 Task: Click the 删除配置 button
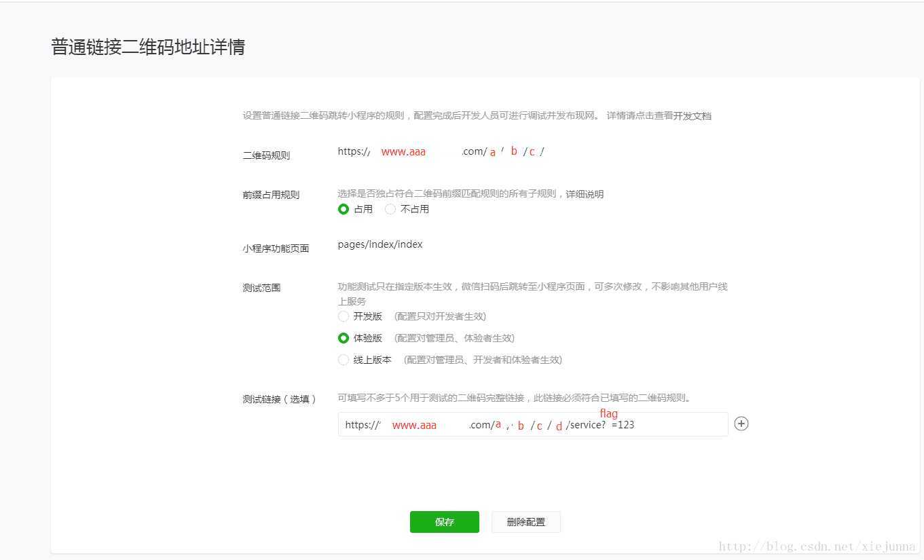(526, 522)
